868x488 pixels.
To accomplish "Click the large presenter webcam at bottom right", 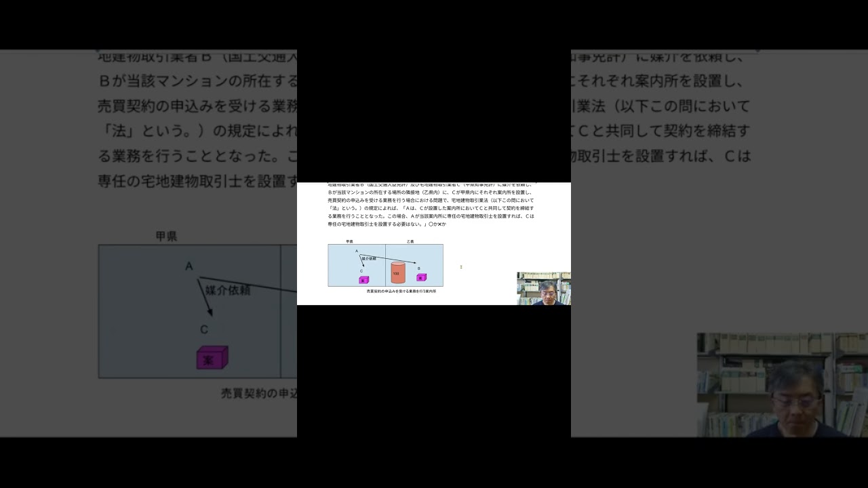I will tap(782, 385).
